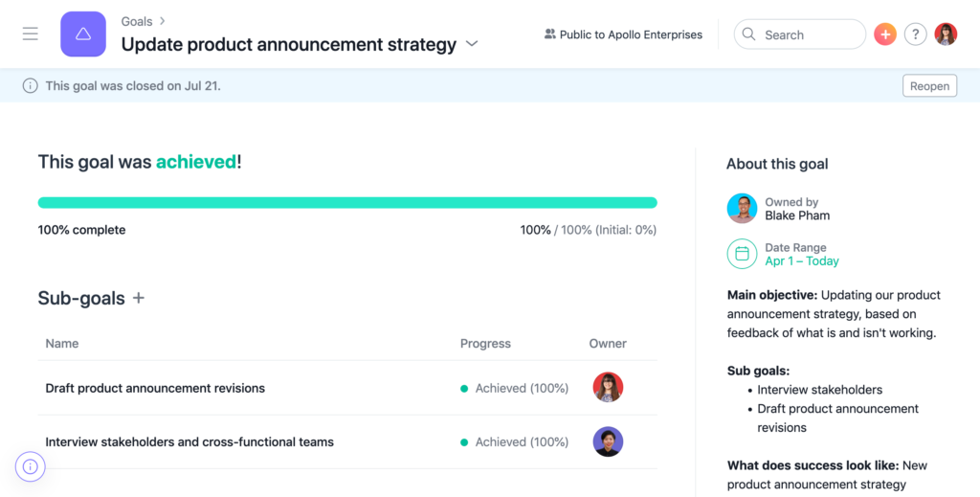Viewport: 980px width, 497px height.
Task: Click the Name column header
Action: click(62, 343)
